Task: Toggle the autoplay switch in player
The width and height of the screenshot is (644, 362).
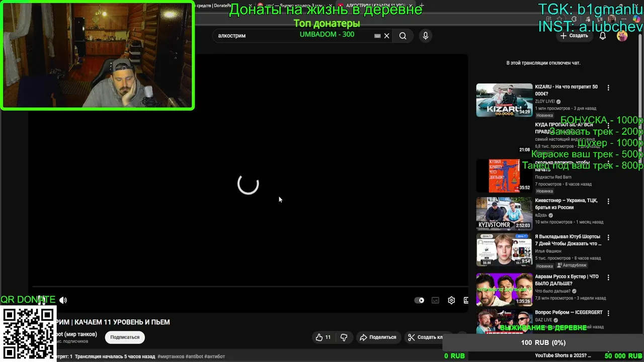Action: pyautogui.click(x=419, y=300)
